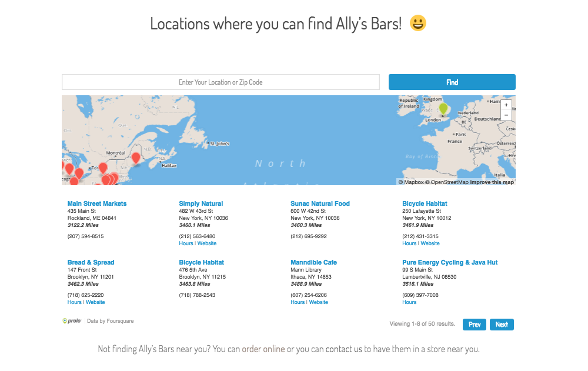Click 'Improve this map' link
This screenshot has height=371, width=588.
pos(492,182)
